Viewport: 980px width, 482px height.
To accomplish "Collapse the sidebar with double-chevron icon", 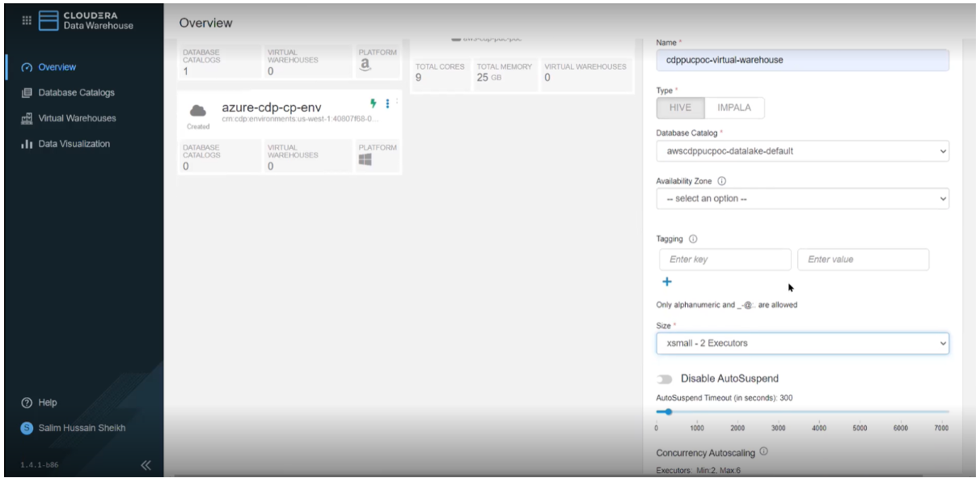I will pos(146,465).
